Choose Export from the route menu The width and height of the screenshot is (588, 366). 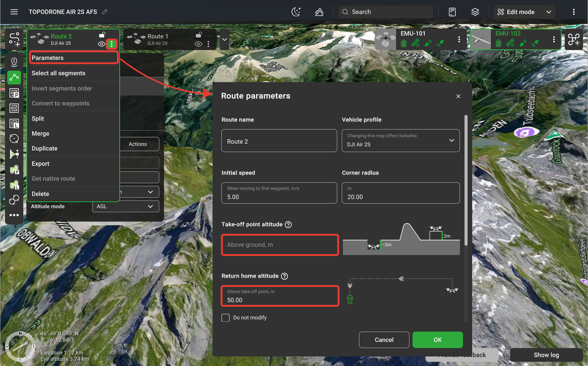point(73,164)
